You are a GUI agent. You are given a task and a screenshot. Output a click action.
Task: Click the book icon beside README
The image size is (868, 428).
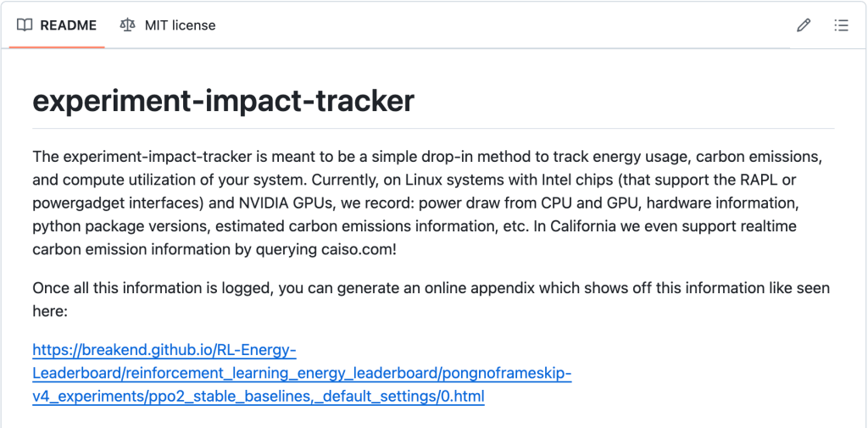pos(25,25)
